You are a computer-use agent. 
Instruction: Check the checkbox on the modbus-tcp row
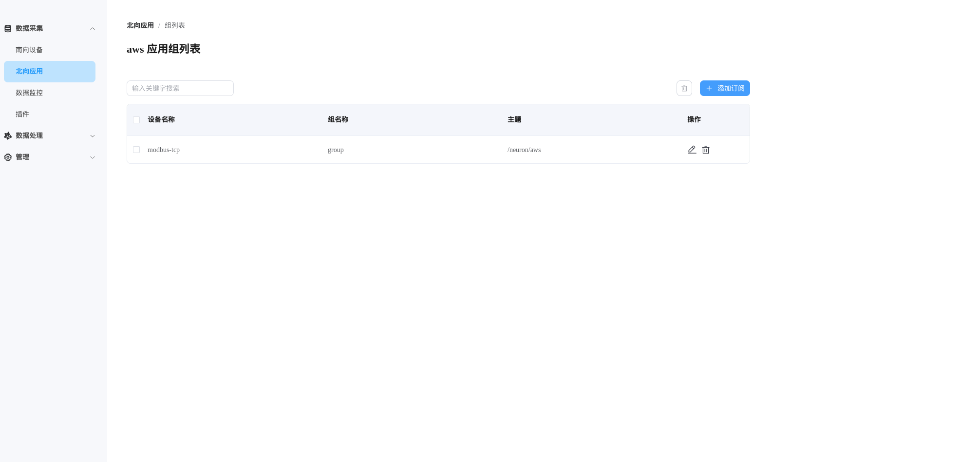click(x=136, y=150)
